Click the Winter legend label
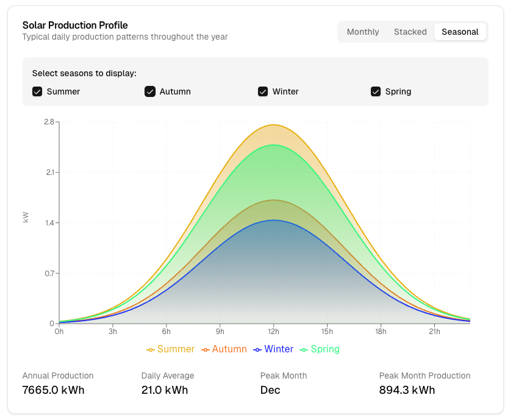 click(x=279, y=349)
